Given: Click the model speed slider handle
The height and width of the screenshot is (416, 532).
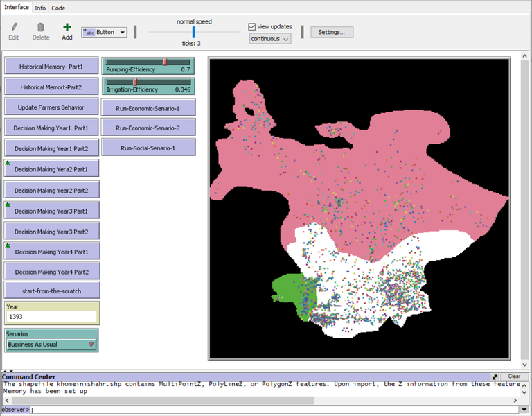Looking at the screenshot, I should point(193,32).
